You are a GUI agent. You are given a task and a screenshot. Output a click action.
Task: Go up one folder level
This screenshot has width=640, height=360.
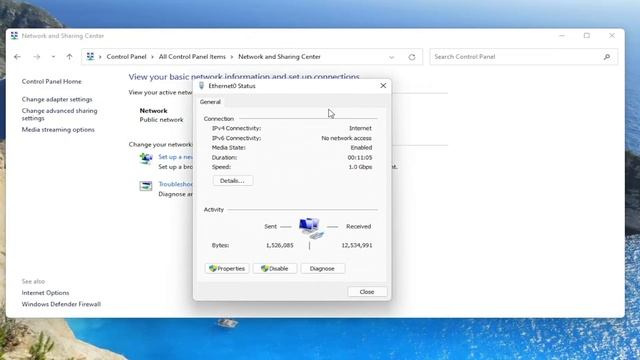pyautogui.click(x=69, y=57)
